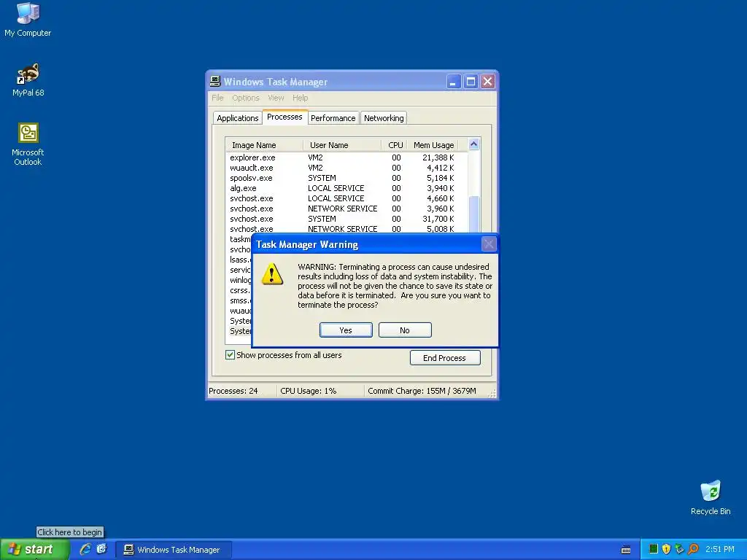Screen dimensions: 747x560
Task: Open the View menu
Action: (x=276, y=98)
